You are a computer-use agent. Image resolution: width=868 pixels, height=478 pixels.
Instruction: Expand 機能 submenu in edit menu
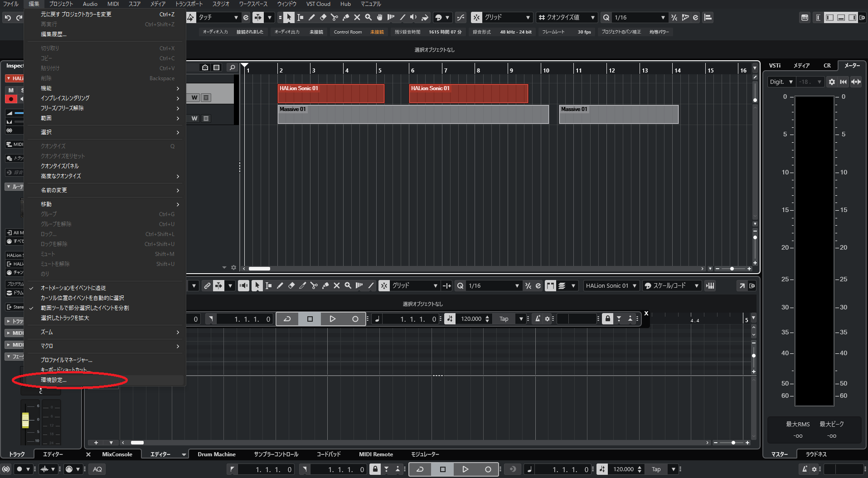[105, 88]
